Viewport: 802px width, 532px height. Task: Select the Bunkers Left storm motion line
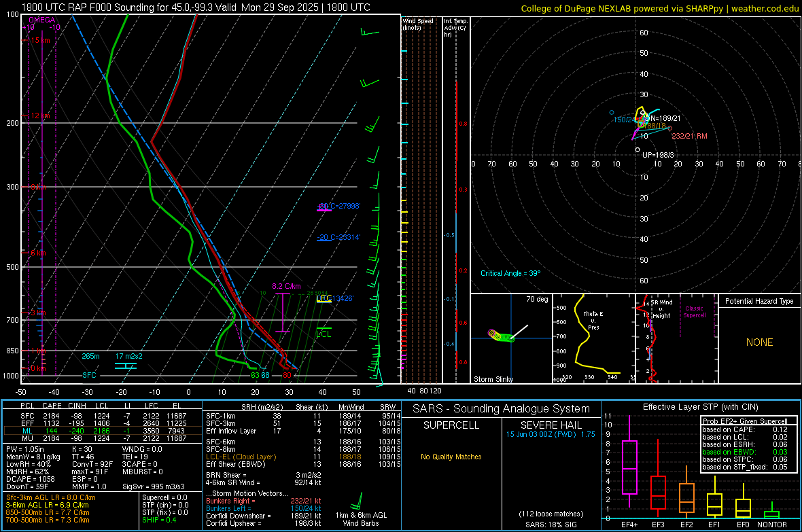264,508
